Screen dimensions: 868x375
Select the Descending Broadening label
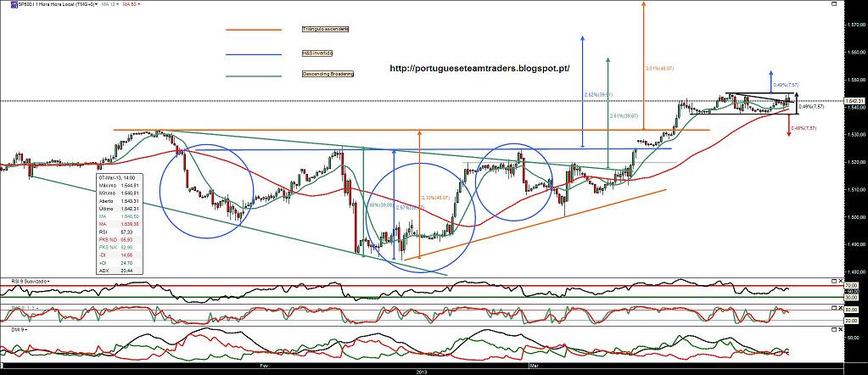328,73
